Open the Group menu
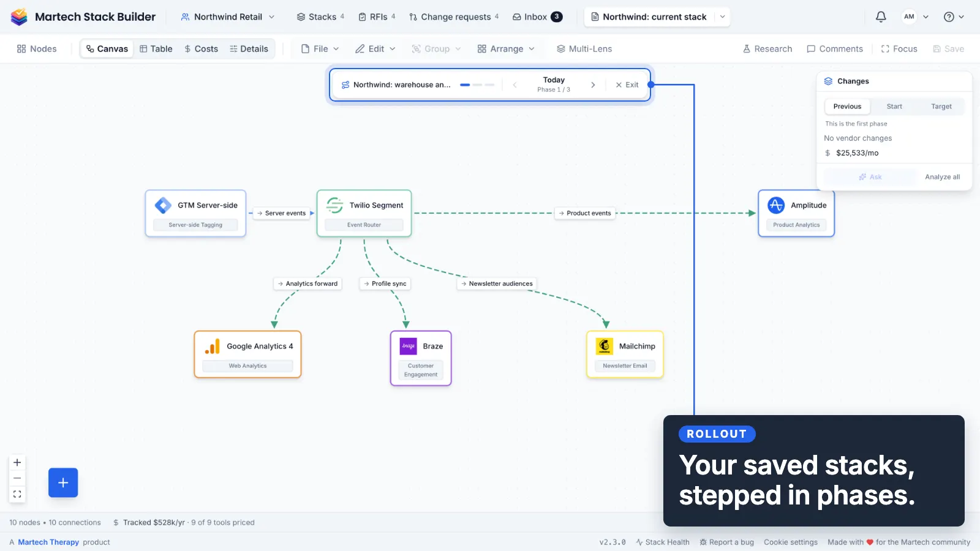This screenshot has height=551, width=980. (436, 48)
